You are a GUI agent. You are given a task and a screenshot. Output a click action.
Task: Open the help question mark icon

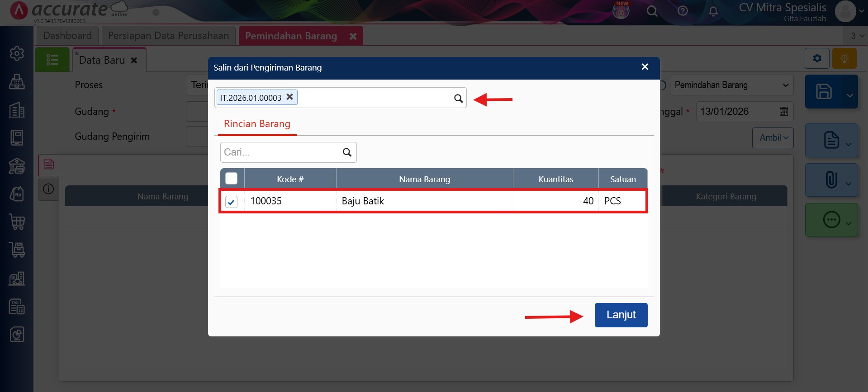click(x=683, y=11)
